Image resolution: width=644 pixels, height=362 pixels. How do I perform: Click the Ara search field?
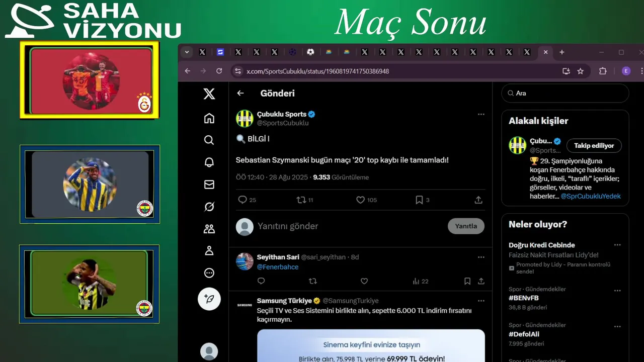pyautogui.click(x=565, y=93)
